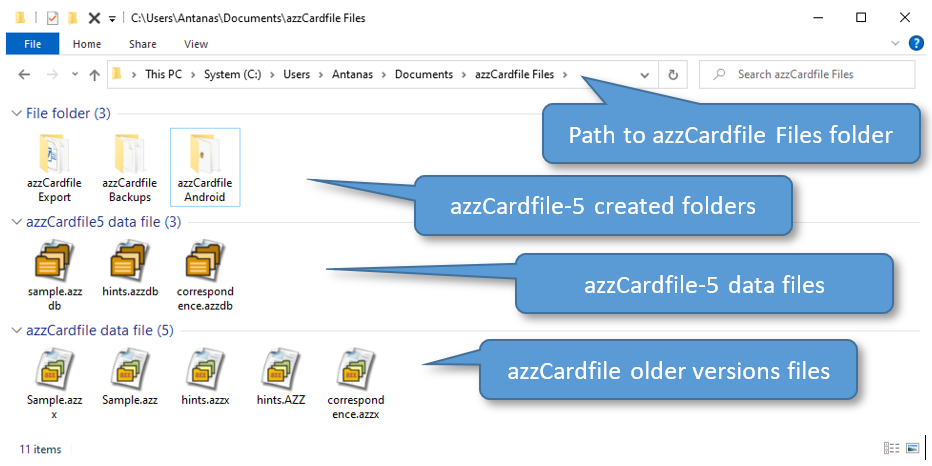This screenshot has height=466, width=932.
Task: Click This PC in the breadcrumb path
Action: pos(163,74)
